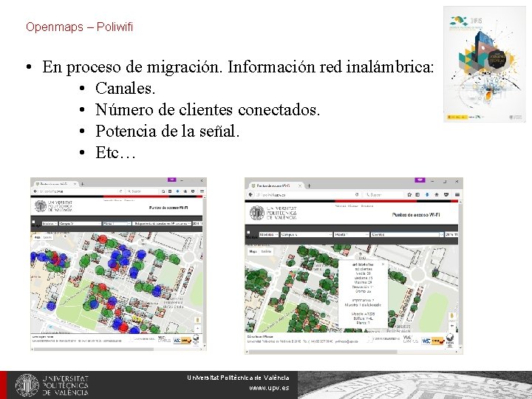This screenshot has height=399, width=532.
Task: Click purple private-browsing mask in right browser
Action: (420, 180)
